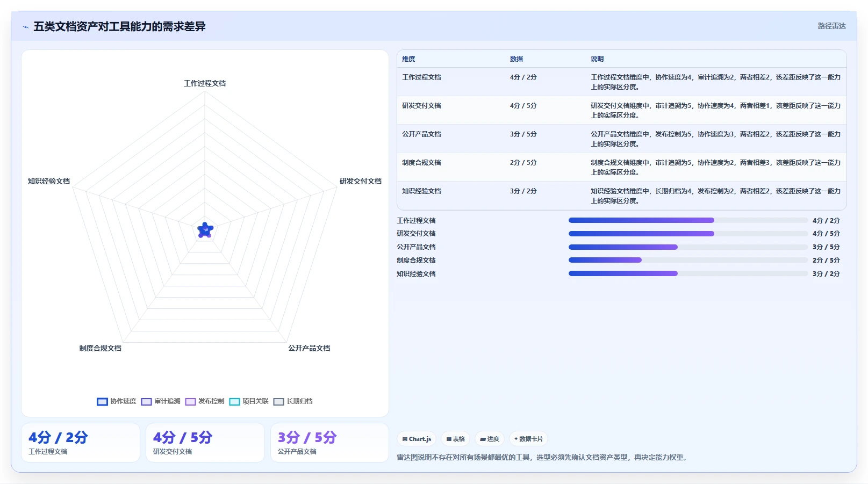Click the 工作过程文档 label in progress list

point(416,221)
